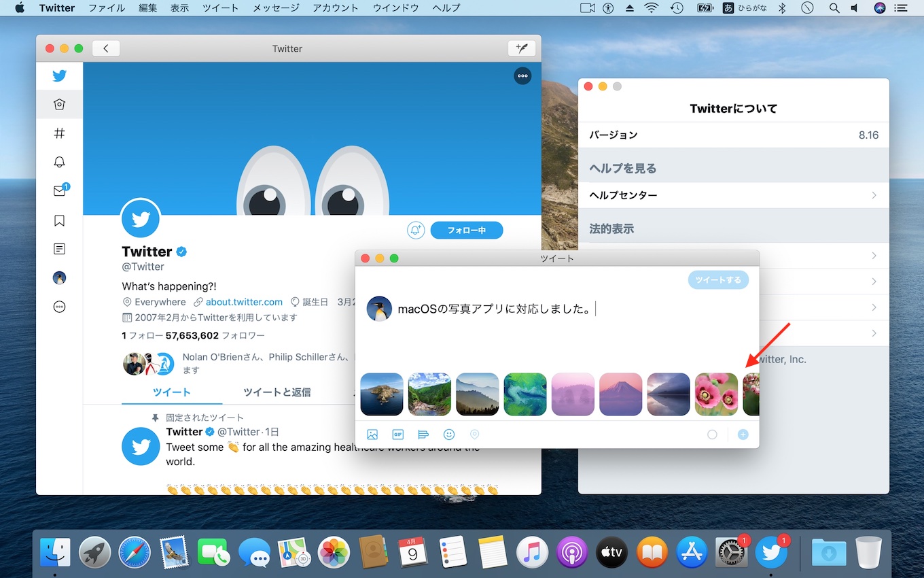Screen dimensions: 924x578
Task: Open Bluetooth icon in menu bar
Action: [782, 8]
